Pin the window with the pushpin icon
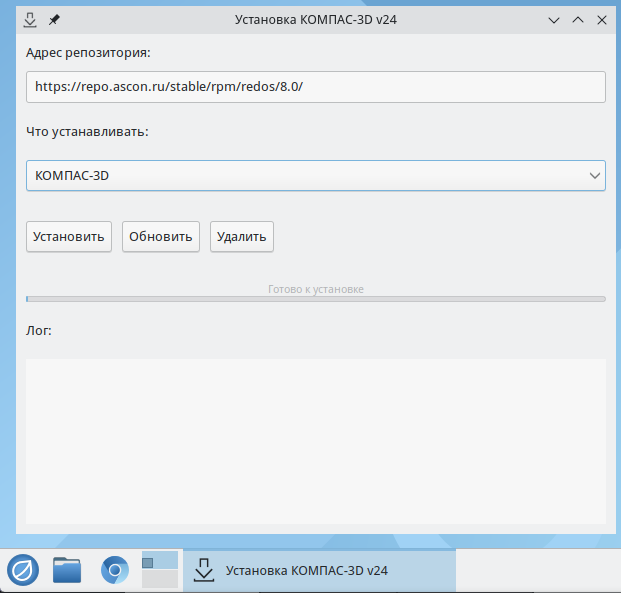Viewport: 621px width, 593px height. 54,19
